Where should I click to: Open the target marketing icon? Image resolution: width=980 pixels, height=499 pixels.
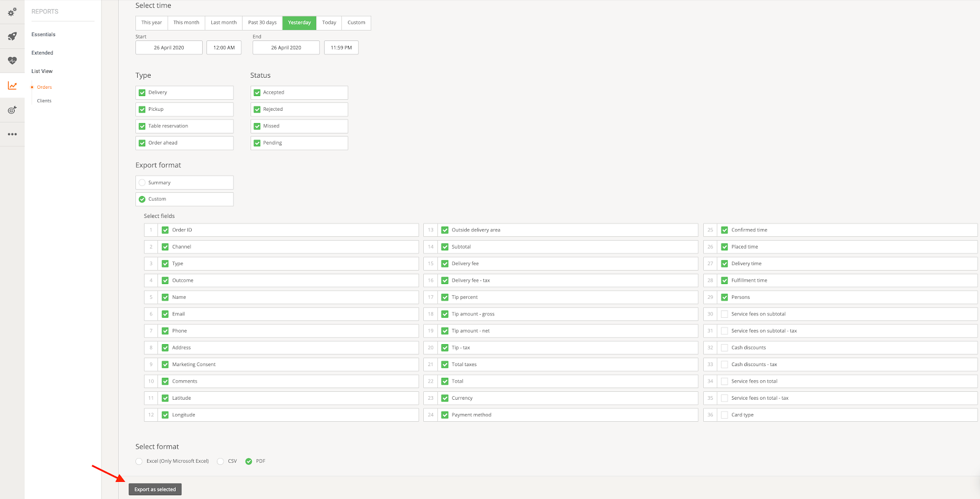(x=12, y=110)
